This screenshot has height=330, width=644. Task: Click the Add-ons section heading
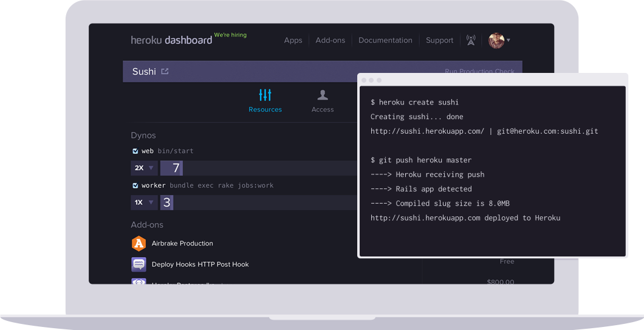click(x=147, y=225)
